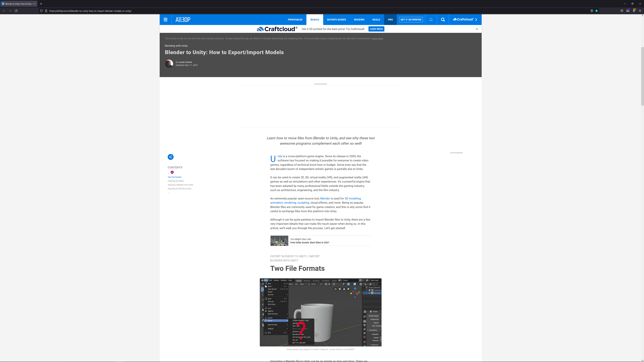Reload the page with the refresh icon
This screenshot has height=362, width=644.
point(16,11)
